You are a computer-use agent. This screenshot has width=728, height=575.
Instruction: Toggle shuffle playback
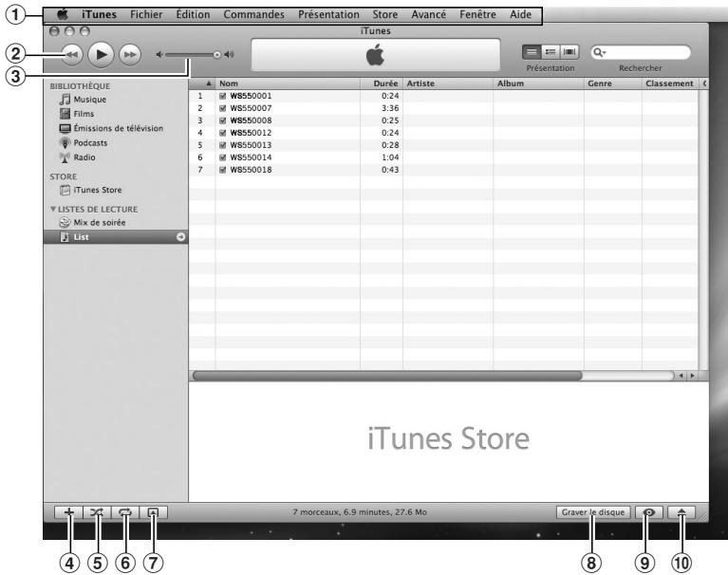(x=97, y=512)
